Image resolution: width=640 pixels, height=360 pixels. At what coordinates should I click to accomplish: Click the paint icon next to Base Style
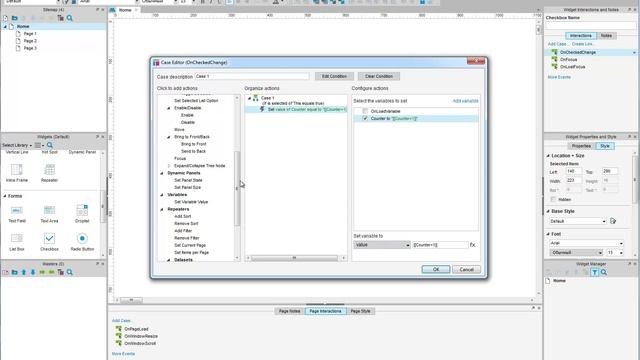pyautogui.click(x=613, y=221)
